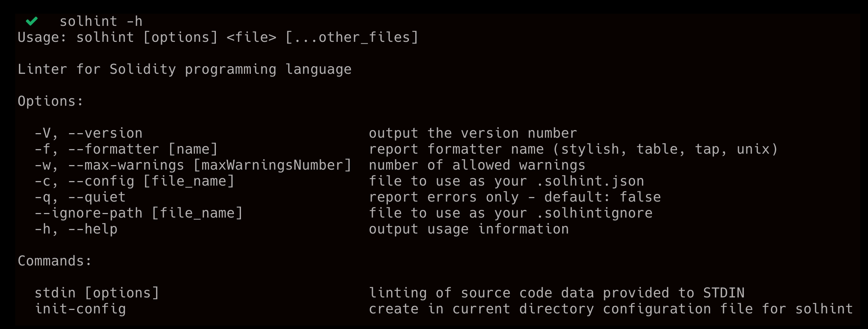Click the '--max-warnings [maxWarningsNumber]' option

pyautogui.click(x=209, y=165)
